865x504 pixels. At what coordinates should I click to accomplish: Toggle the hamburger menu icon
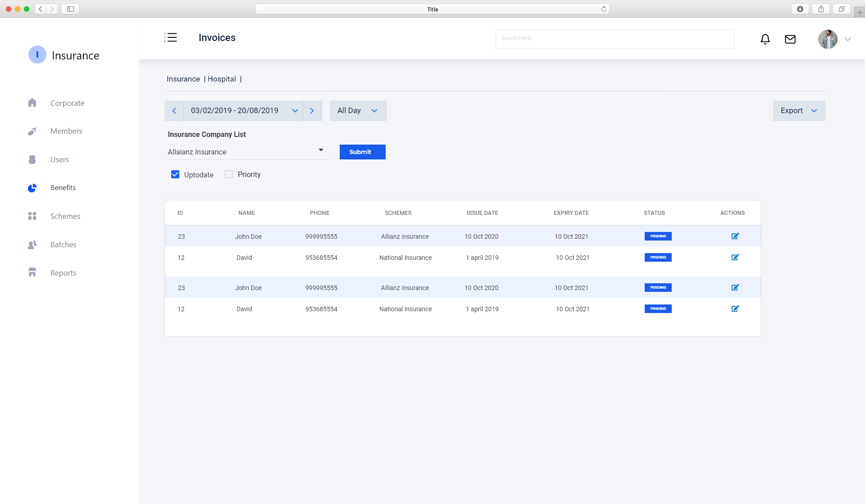click(x=170, y=37)
